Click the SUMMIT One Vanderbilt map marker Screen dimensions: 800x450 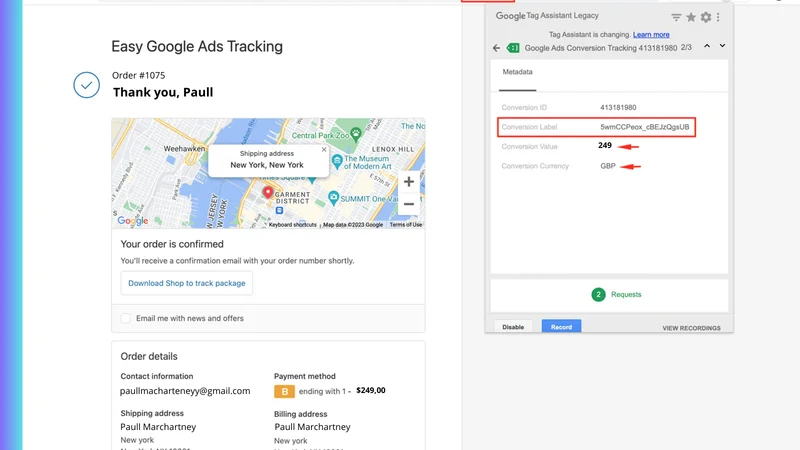pos(333,198)
